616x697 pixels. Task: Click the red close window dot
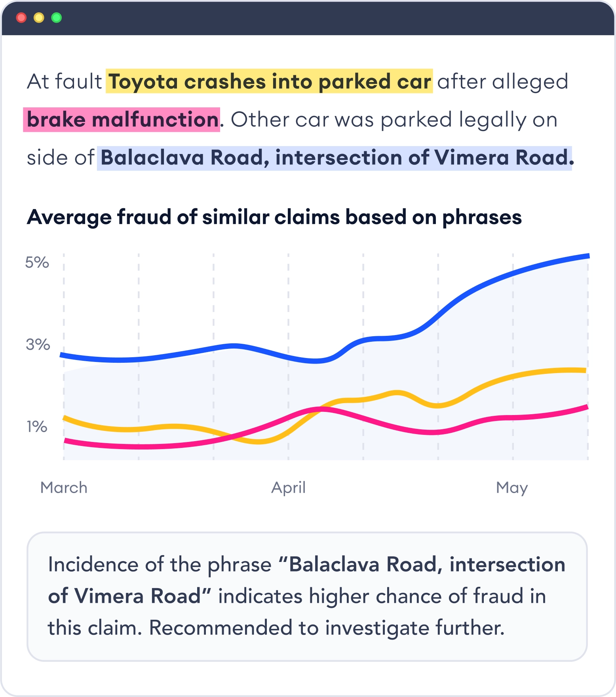[x=21, y=18]
